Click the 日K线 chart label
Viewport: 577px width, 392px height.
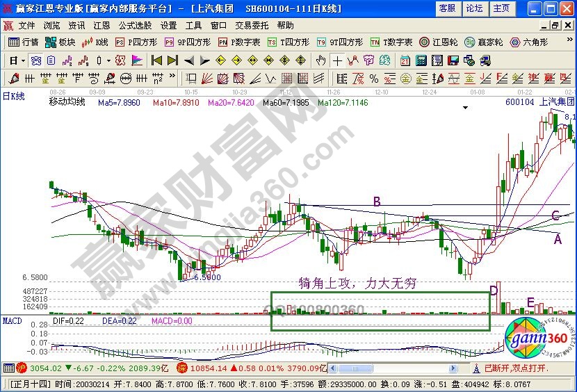(x=14, y=97)
